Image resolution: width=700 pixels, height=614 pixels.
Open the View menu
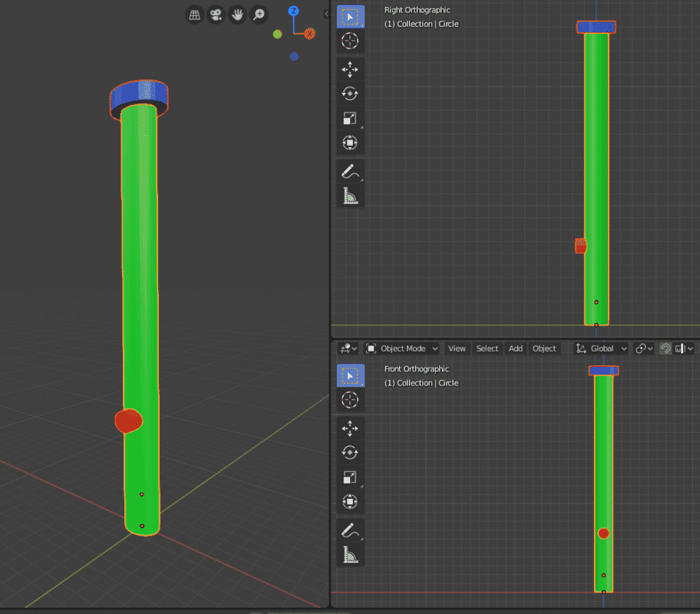point(457,348)
